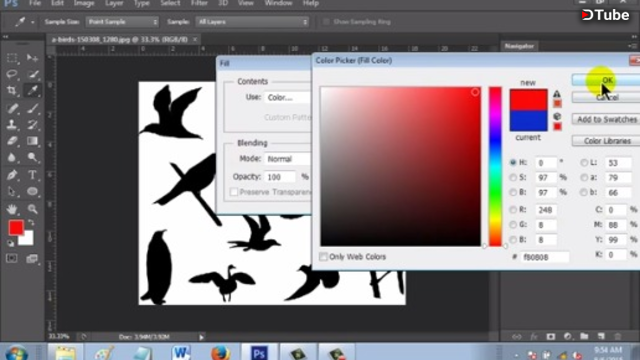Viewport: 640px width, 360px height.
Task: Open the Sample layers dropdown
Action: tap(252, 22)
